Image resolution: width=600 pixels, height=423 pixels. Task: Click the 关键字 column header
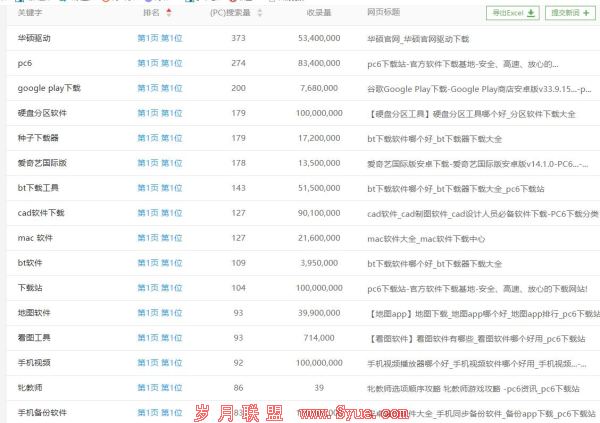[x=30, y=13]
